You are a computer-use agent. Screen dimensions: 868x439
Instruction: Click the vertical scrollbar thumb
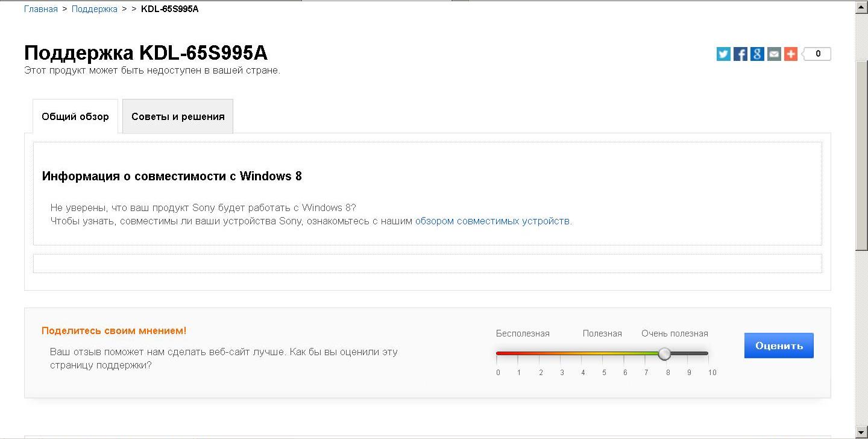point(861,151)
